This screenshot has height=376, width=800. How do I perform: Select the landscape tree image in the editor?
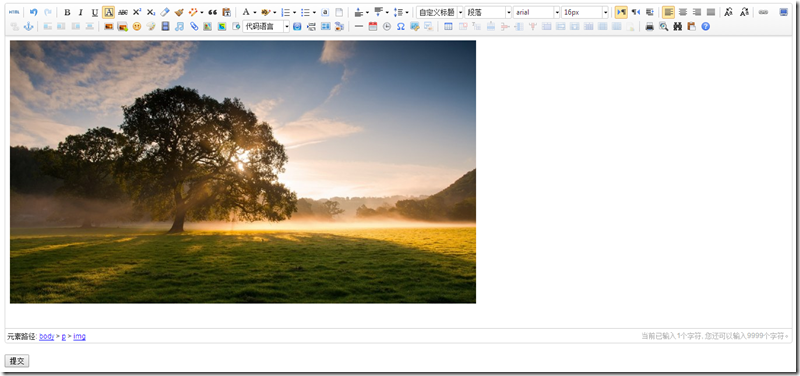(x=243, y=172)
